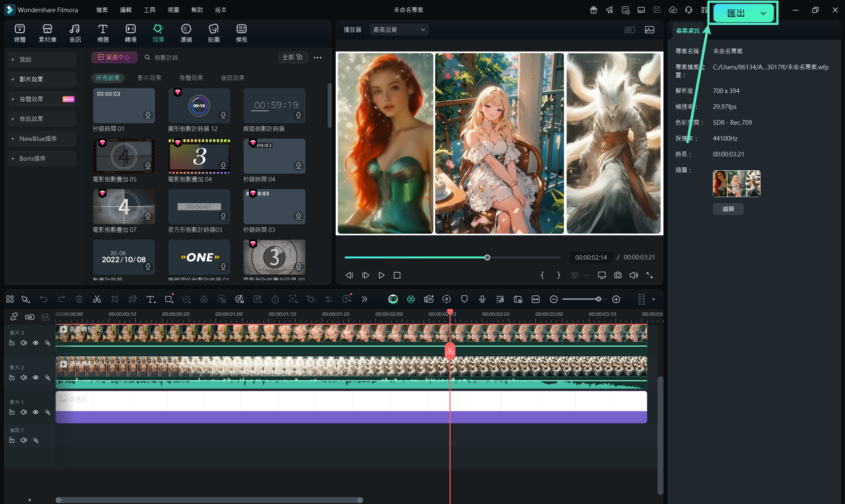This screenshot has height=504, width=845.
Task: Open the 標題 titles panel
Action: pos(103,33)
